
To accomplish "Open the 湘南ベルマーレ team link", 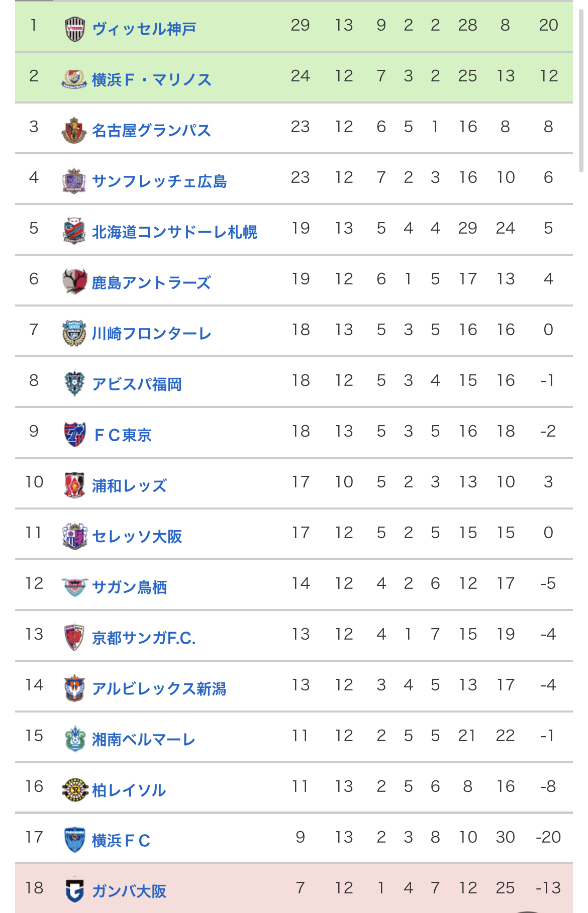I will pyautogui.click(x=144, y=740).
